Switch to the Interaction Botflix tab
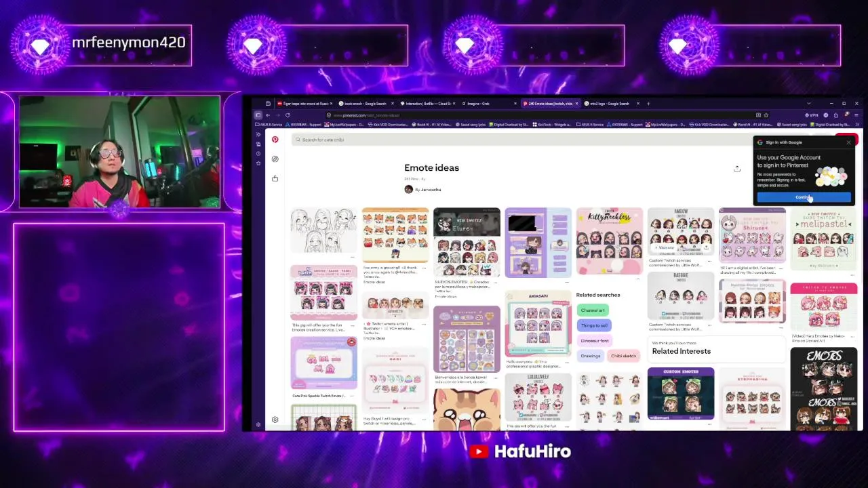 point(427,104)
